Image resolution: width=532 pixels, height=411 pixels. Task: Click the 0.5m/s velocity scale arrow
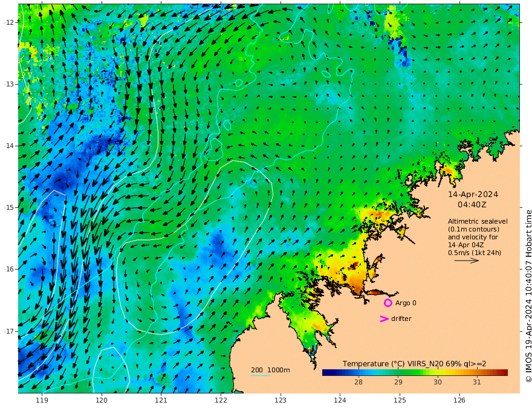click(467, 261)
